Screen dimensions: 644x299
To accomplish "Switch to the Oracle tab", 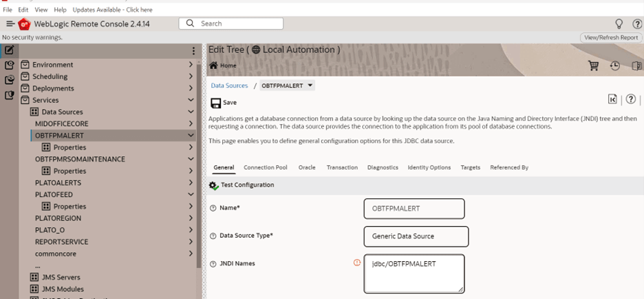I will pyautogui.click(x=307, y=167).
